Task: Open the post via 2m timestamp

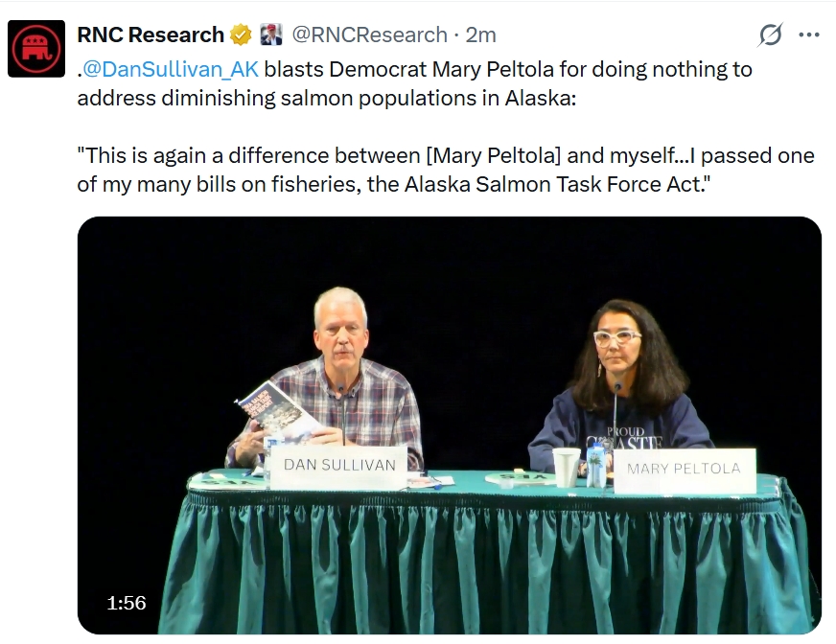Action: 481,34
